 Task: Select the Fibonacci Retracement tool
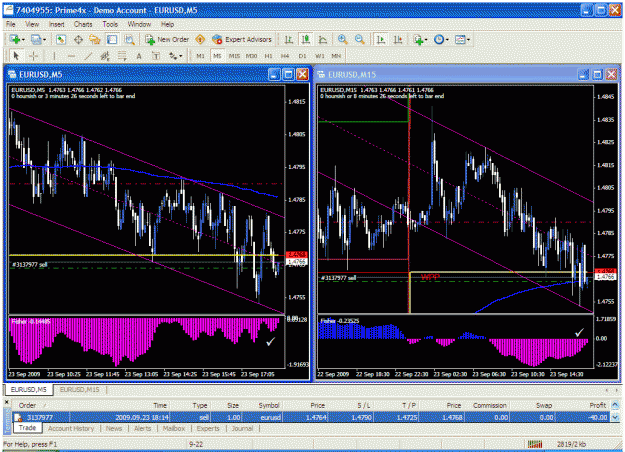click(x=122, y=56)
